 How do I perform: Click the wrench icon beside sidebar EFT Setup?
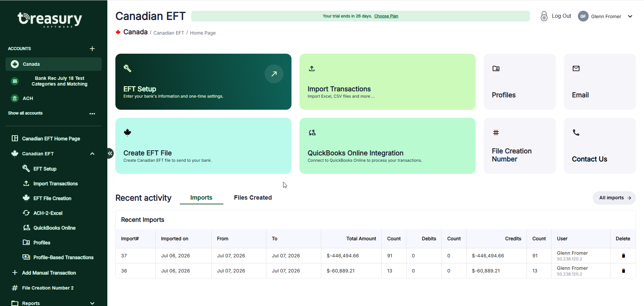click(x=26, y=168)
